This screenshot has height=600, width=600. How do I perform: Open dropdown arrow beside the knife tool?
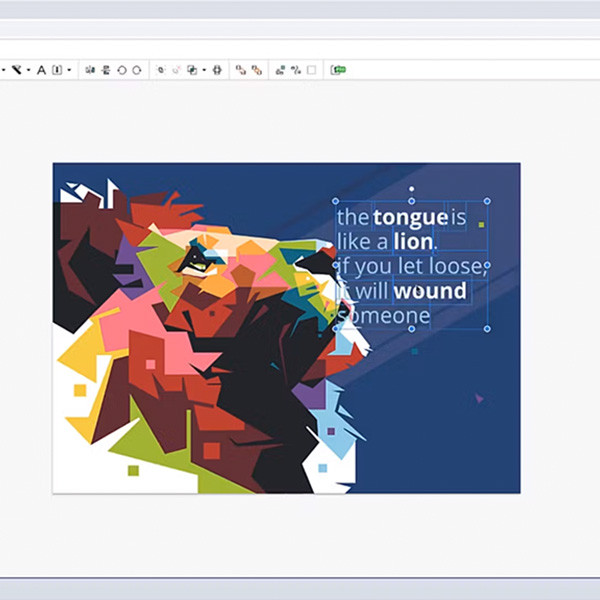pos(28,70)
